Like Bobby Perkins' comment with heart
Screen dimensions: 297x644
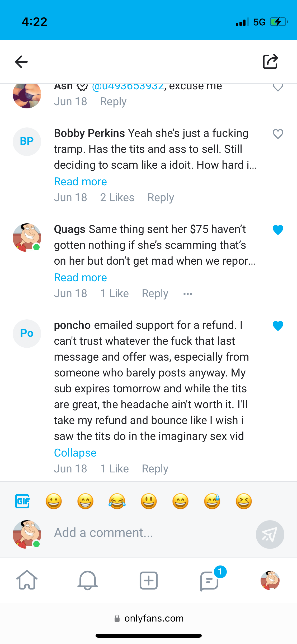(x=278, y=134)
